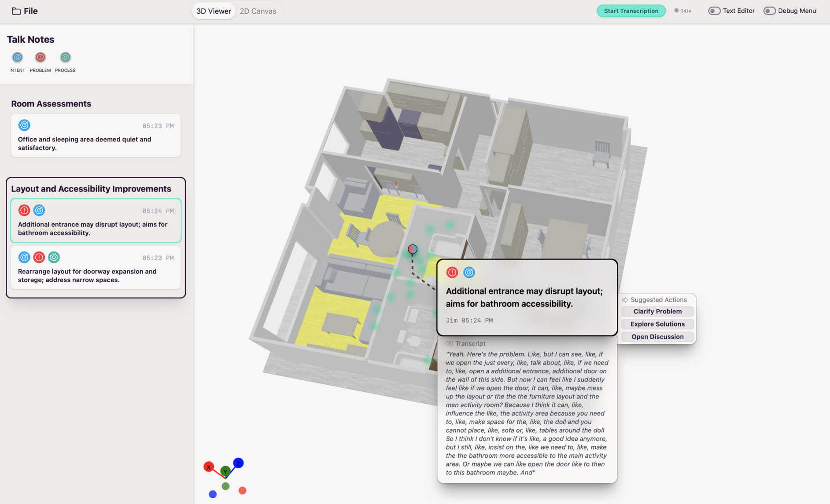The image size is (830, 504).
Task: Toggle the Text Editor switch
Action: tap(714, 11)
